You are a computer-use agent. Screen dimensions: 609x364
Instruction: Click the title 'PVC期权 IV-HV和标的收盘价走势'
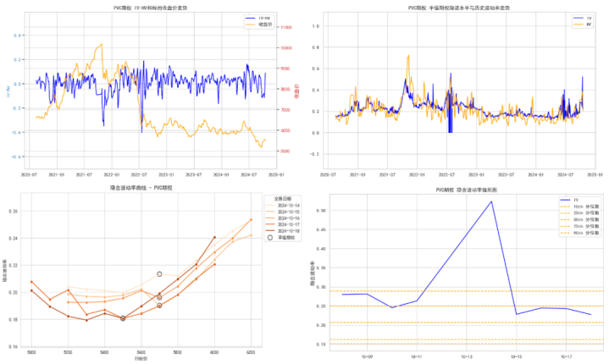150,8
